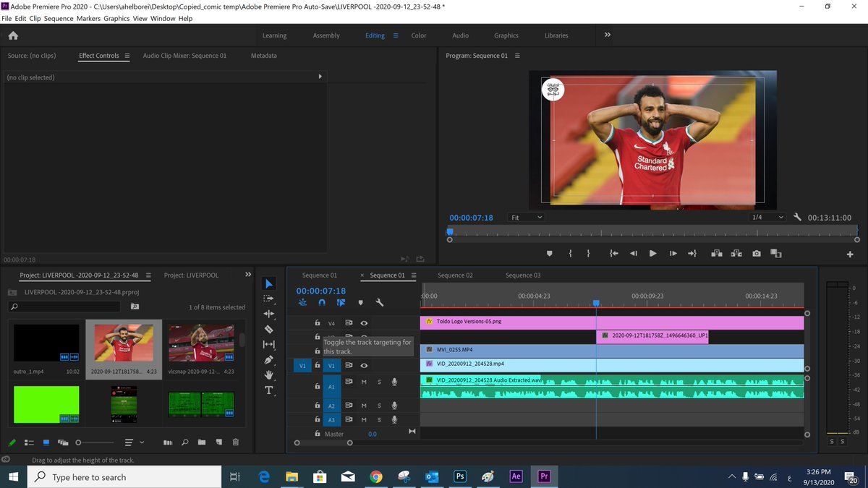
Task: Select the Hand tool
Action: pos(269,374)
